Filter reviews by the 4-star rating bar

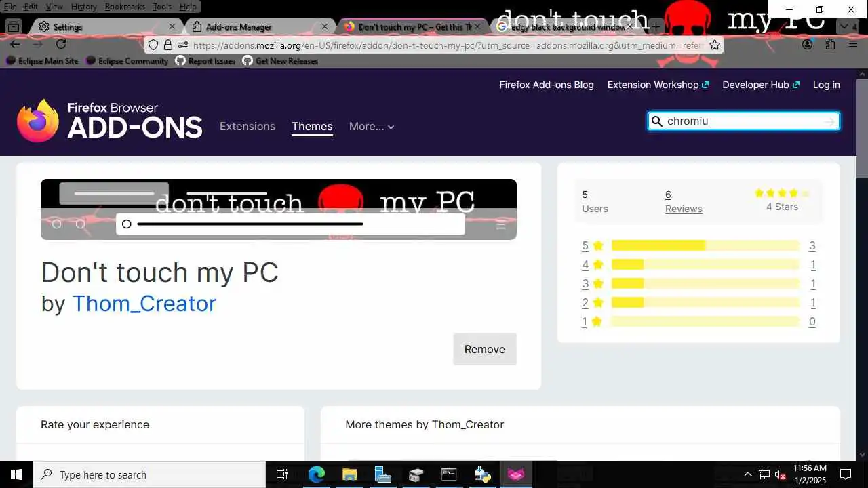705,264
